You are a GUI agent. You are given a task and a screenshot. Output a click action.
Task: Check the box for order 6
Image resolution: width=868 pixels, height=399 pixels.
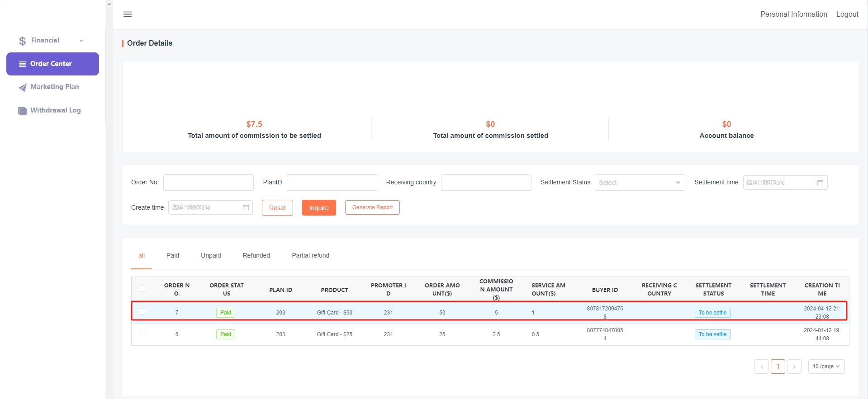pyautogui.click(x=143, y=333)
